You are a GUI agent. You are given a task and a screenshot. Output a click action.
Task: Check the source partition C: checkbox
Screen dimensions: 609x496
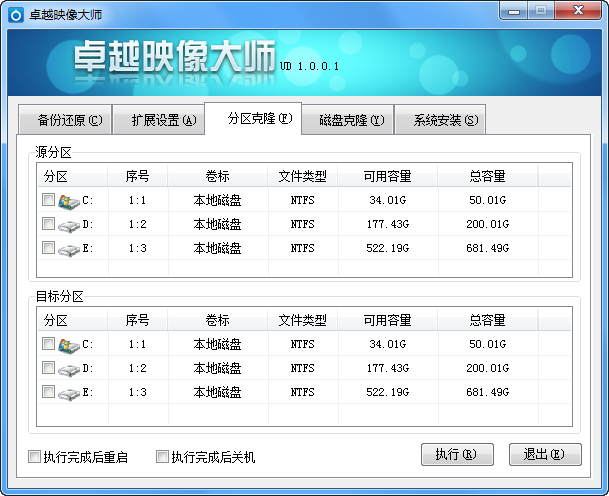(x=49, y=200)
